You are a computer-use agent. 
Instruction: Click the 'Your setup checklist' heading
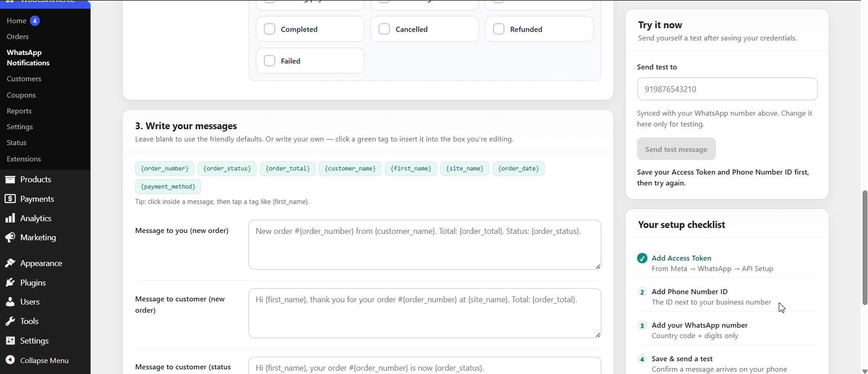(681, 225)
